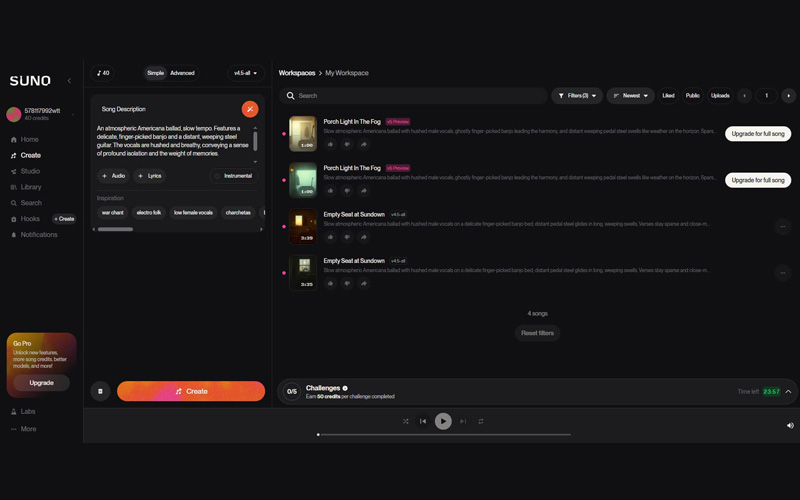Toggle the Liked filter
Screen dimensions: 800x500
[x=668, y=95]
